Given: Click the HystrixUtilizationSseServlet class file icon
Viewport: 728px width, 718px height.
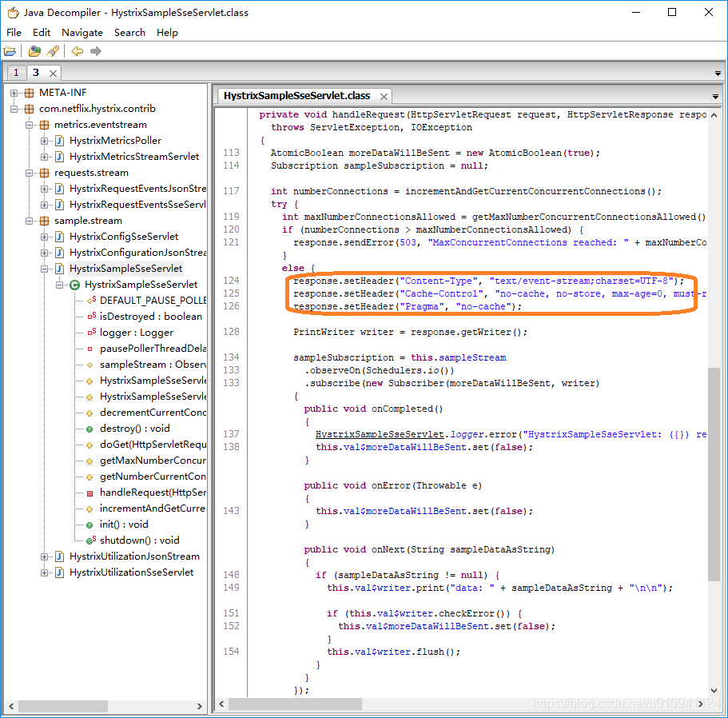Looking at the screenshot, I should click(59, 572).
